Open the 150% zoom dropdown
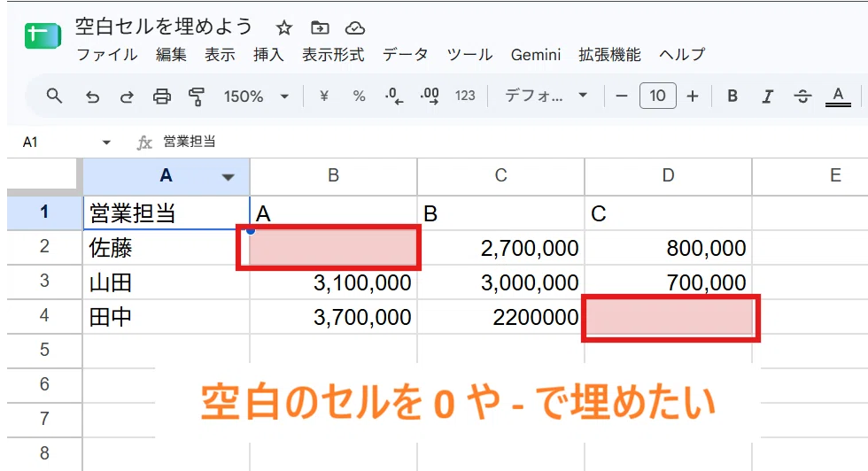 [256, 97]
